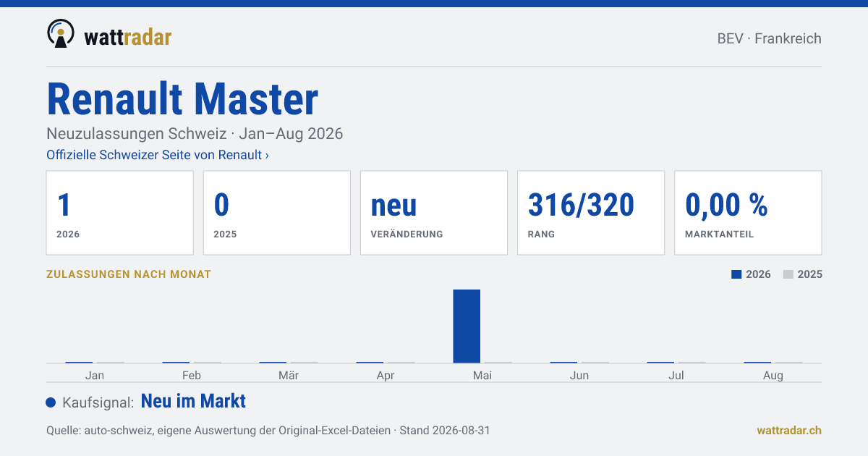Click the Veränderung card showing neu

(434, 213)
